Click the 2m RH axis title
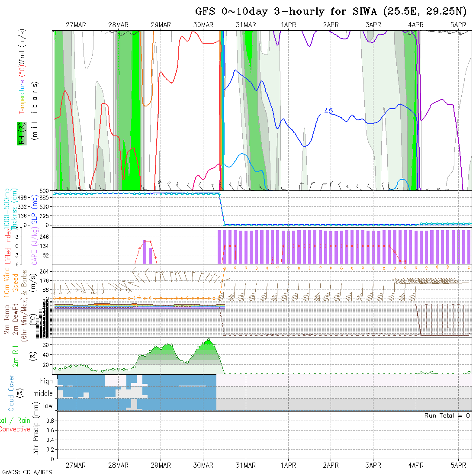Image resolution: width=476 pixels, height=476 pixels. coord(16,356)
